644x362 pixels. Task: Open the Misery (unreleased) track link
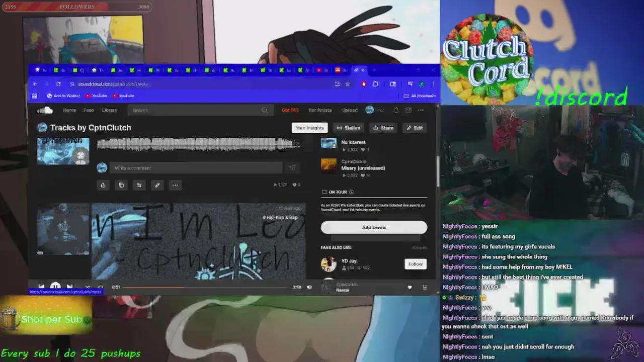(x=363, y=168)
